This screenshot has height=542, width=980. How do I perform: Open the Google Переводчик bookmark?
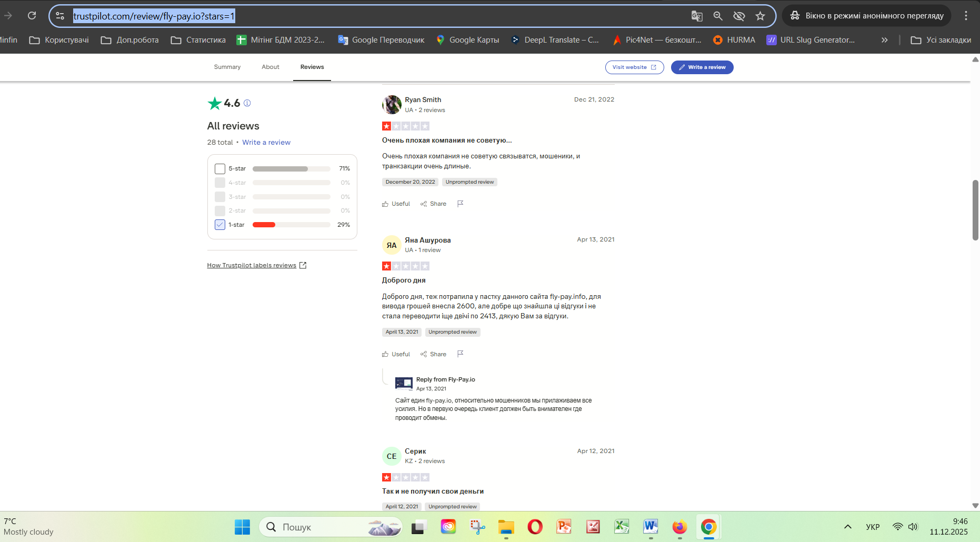(x=381, y=40)
